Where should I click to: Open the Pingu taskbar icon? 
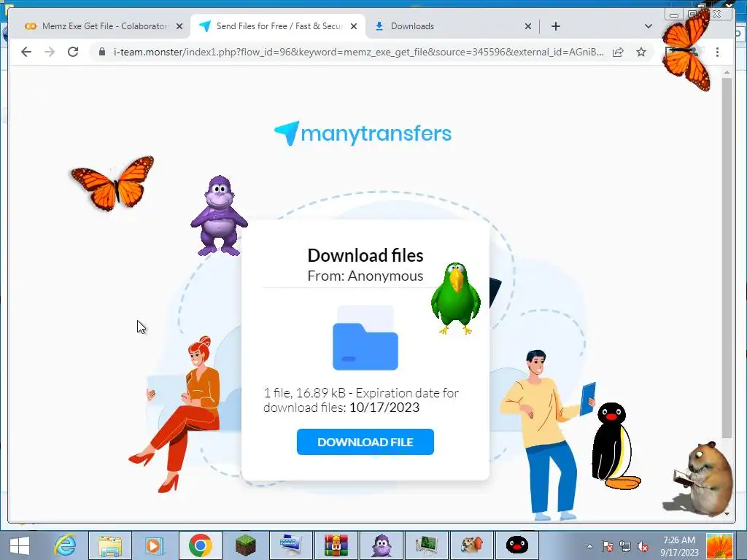click(x=517, y=545)
